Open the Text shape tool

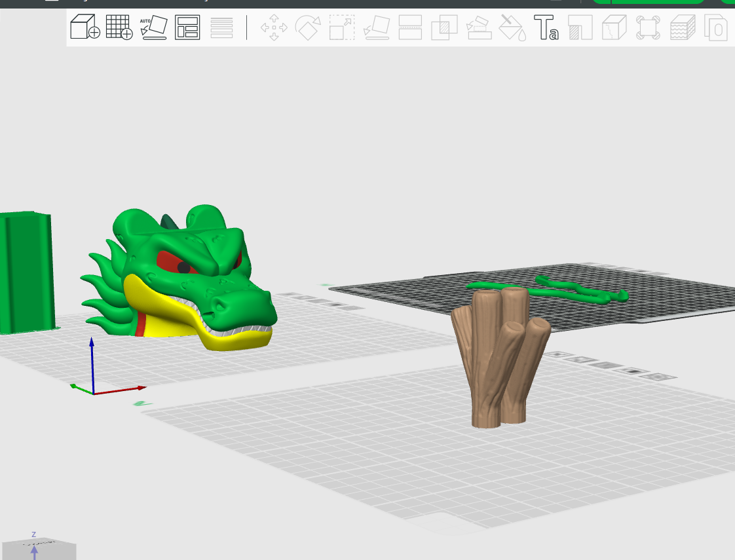(x=546, y=27)
